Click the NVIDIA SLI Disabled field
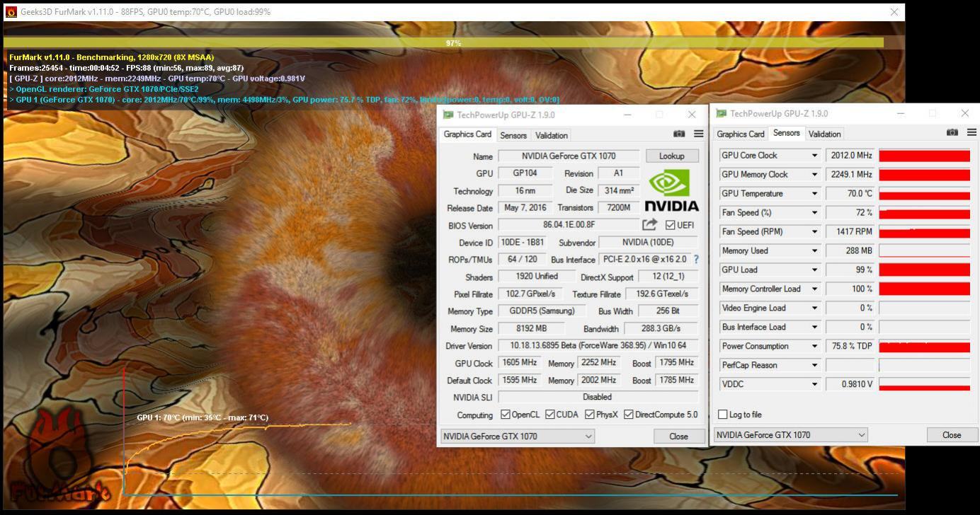 [598, 397]
